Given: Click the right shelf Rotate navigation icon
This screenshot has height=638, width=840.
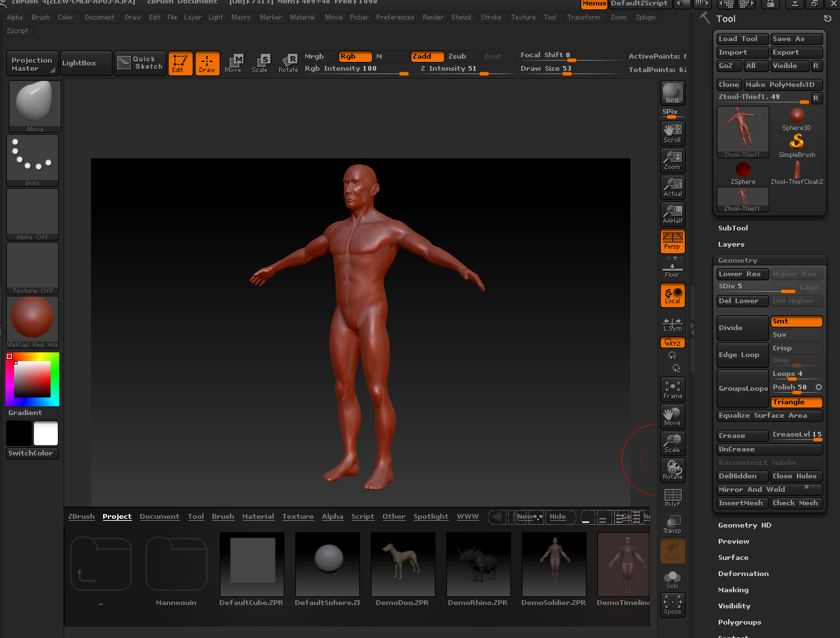Looking at the screenshot, I should point(673,470).
